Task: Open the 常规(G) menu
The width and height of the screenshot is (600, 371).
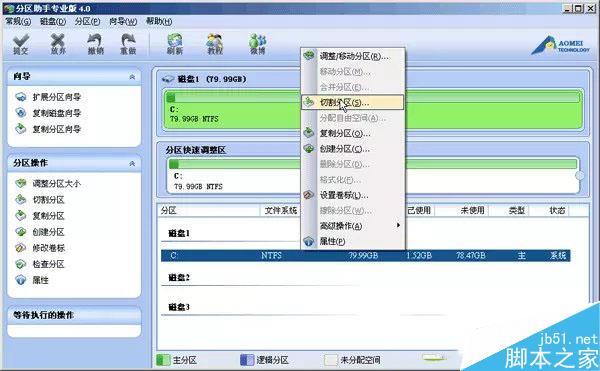Action: tap(18, 21)
